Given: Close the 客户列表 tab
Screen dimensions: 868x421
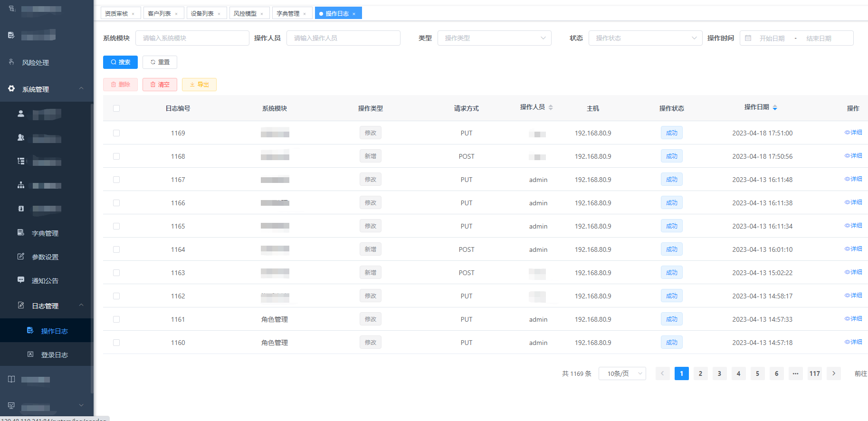Looking at the screenshot, I should click(x=176, y=14).
